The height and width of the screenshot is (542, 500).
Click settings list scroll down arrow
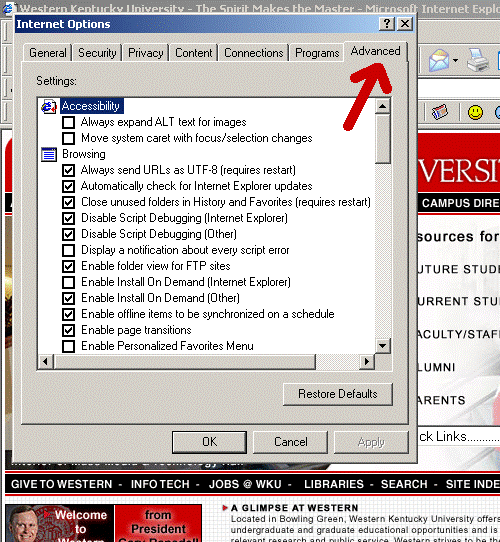pyautogui.click(x=383, y=346)
